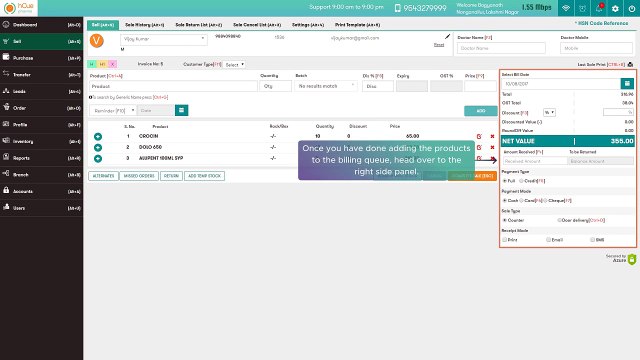Expand the DOLO 650 row plus icon

[x=98, y=147]
